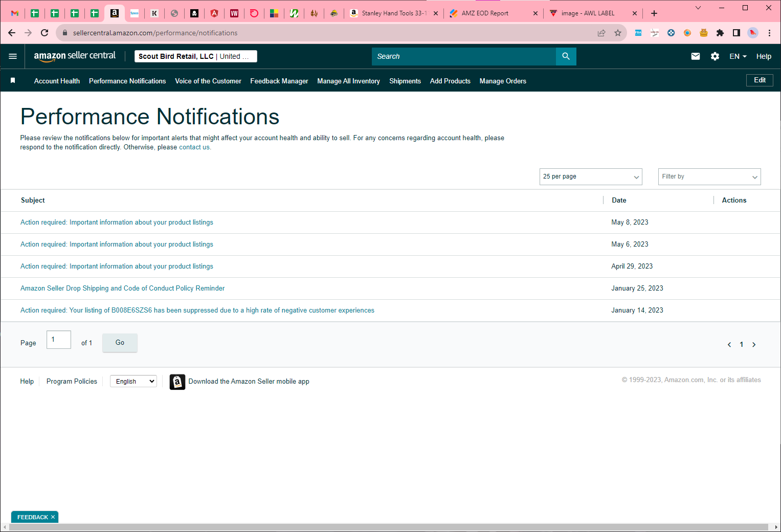Switch to the VW icon tab
The width and height of the screenshot is (781, 532).
tap(234, 13)
